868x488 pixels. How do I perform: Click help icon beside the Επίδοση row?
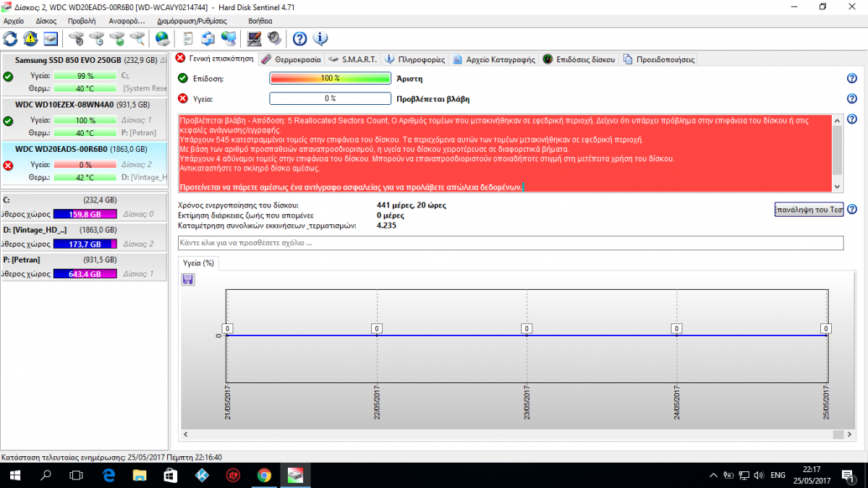tap(851, 78)
